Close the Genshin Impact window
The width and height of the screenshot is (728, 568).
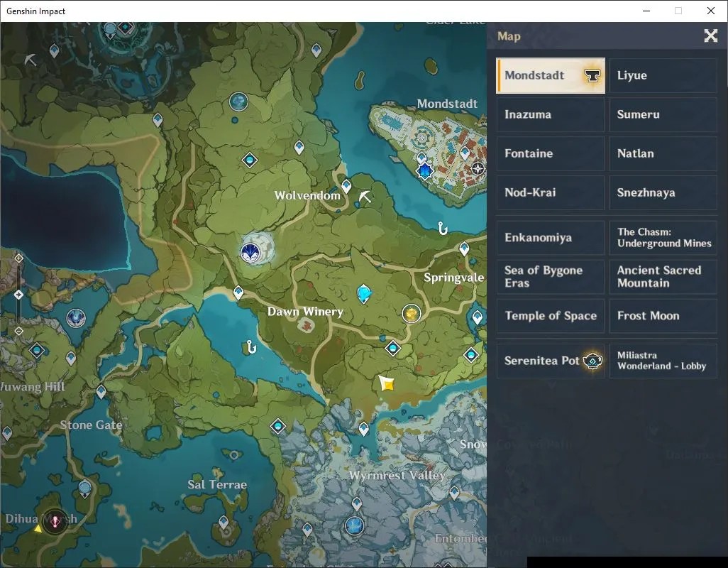click(x=710, y=11)
